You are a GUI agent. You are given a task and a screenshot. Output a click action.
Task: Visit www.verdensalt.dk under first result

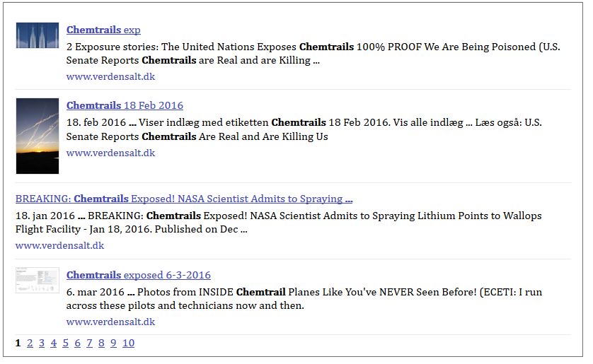click(x=110, y=76)
